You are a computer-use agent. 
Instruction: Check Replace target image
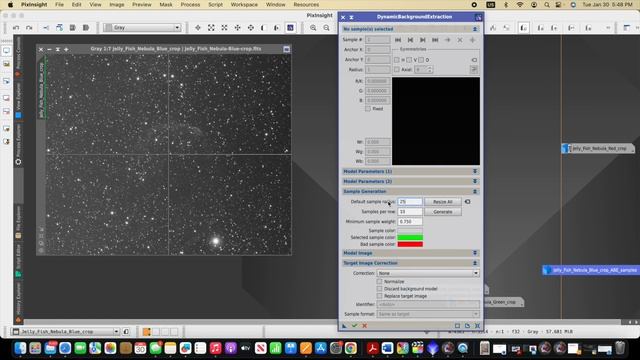[x=379, y=296]
